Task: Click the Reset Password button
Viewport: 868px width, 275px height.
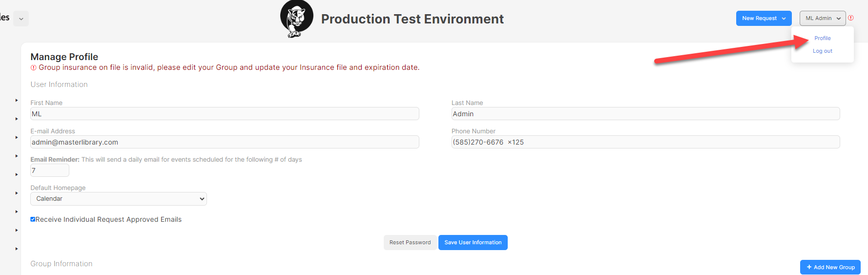Action: tap(410, 243)
